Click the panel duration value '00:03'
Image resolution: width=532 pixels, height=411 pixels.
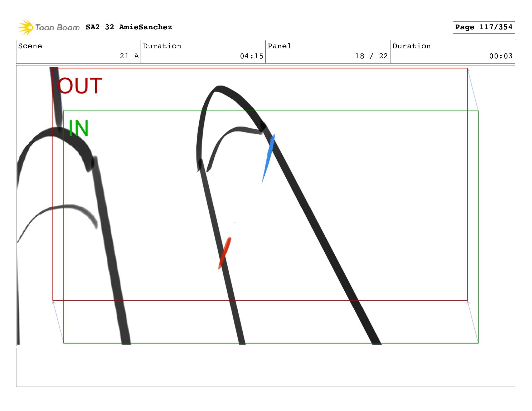click(501, 56)
